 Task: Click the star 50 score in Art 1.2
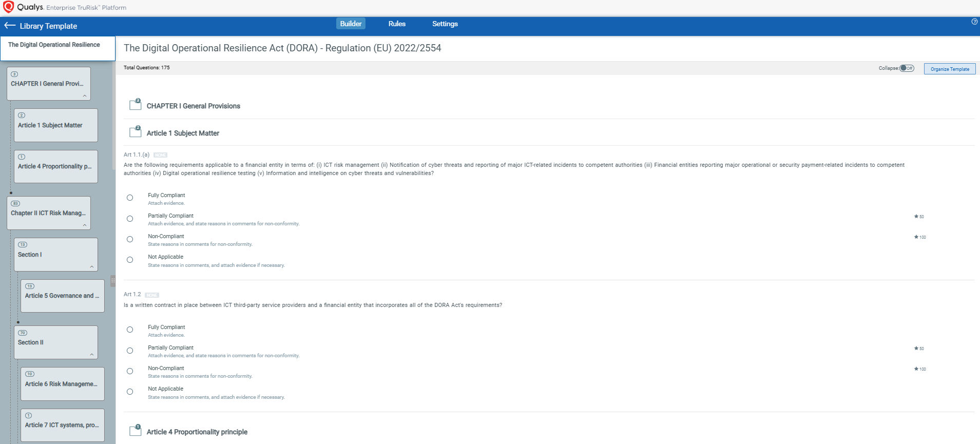pos(919,349)
